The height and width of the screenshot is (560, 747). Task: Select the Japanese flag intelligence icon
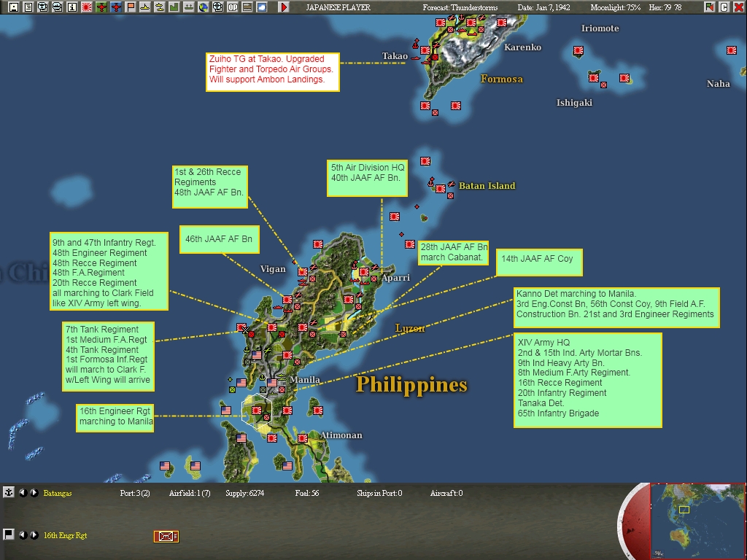(x=86, y=7)
